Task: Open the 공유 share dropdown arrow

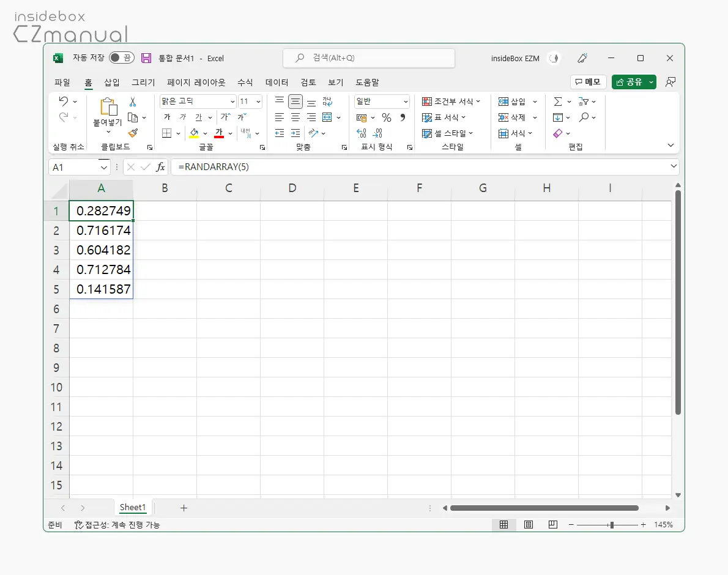Action: 651,82
